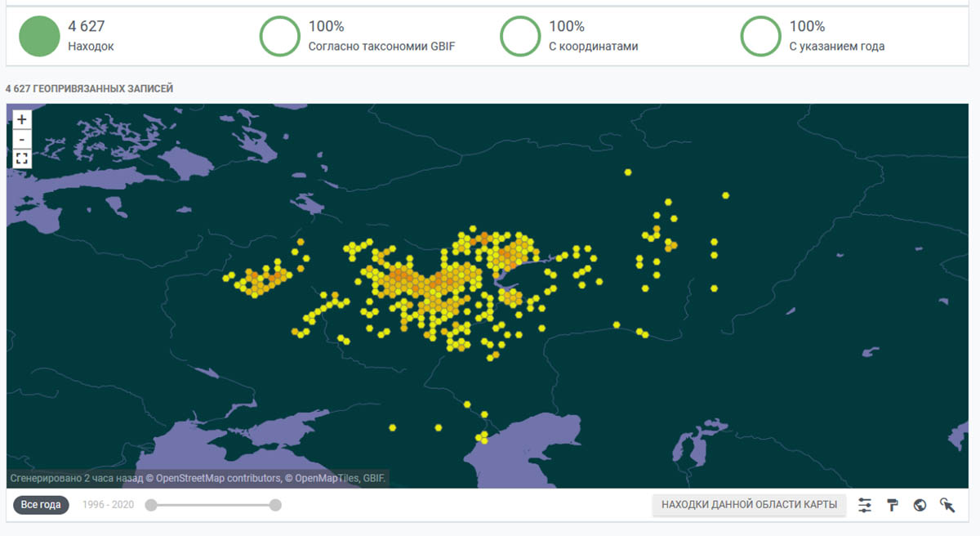Click the solid green circle beside "Находок"
Viewport: 980px width, 536px height.
click(39, 37)
